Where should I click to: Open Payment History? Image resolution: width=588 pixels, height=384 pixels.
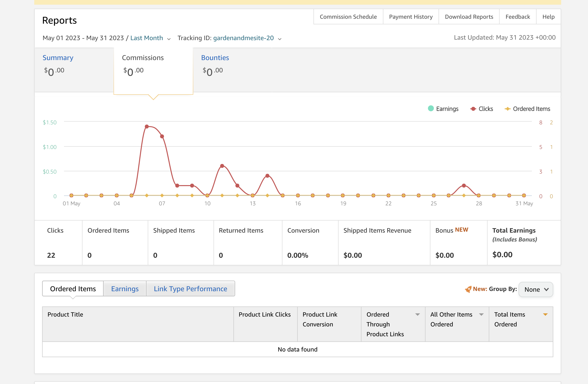(x=411, y=17)
